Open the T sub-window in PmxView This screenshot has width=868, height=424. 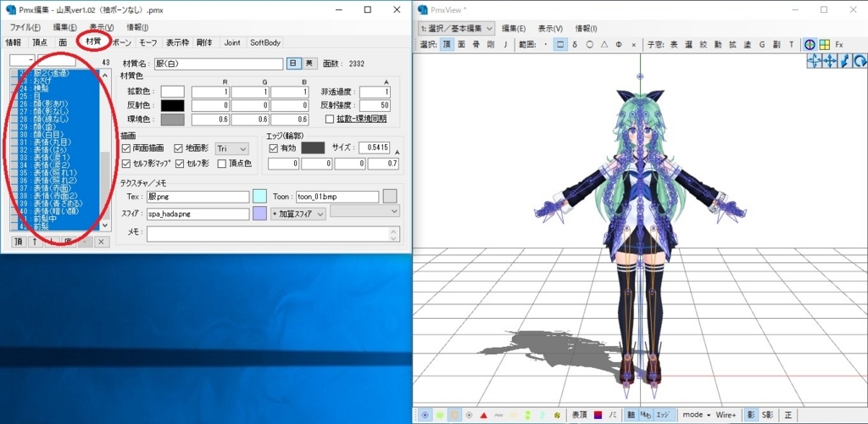791,44
